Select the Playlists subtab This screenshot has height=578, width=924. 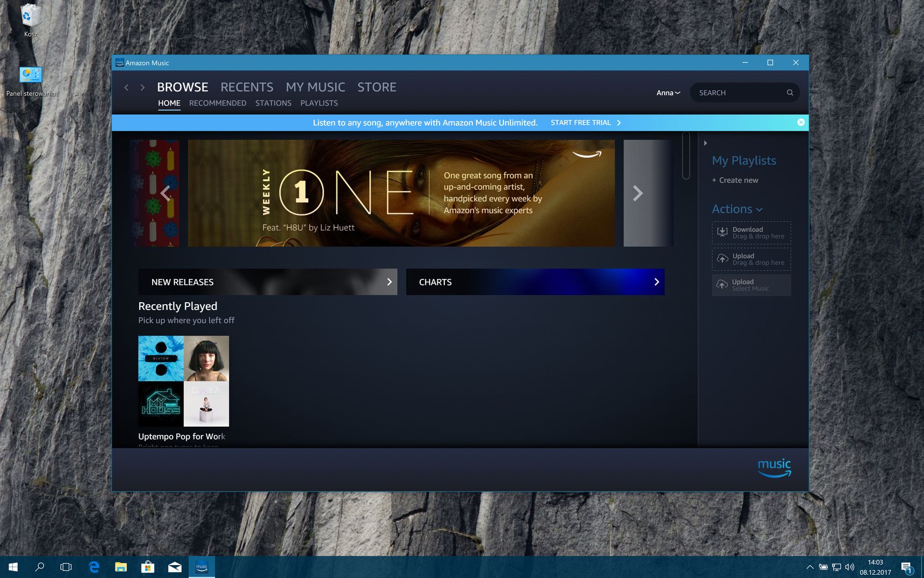(319, 103)
